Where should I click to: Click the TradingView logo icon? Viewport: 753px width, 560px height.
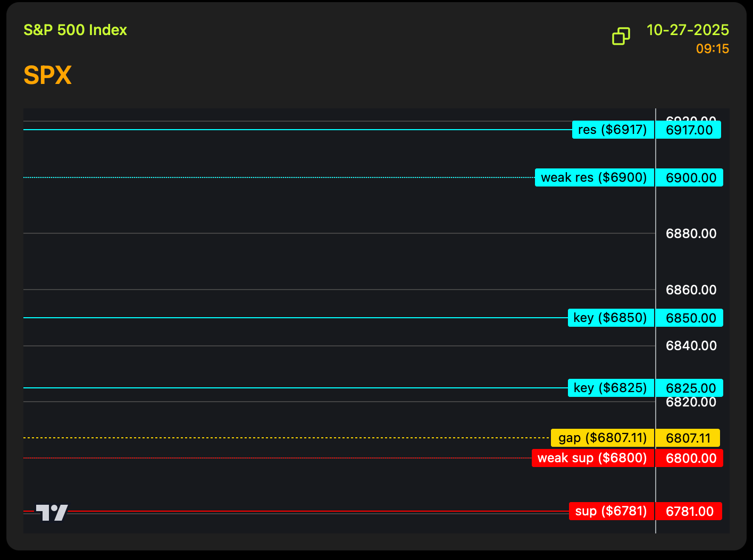pyautogui.click(x=52, y=512)
